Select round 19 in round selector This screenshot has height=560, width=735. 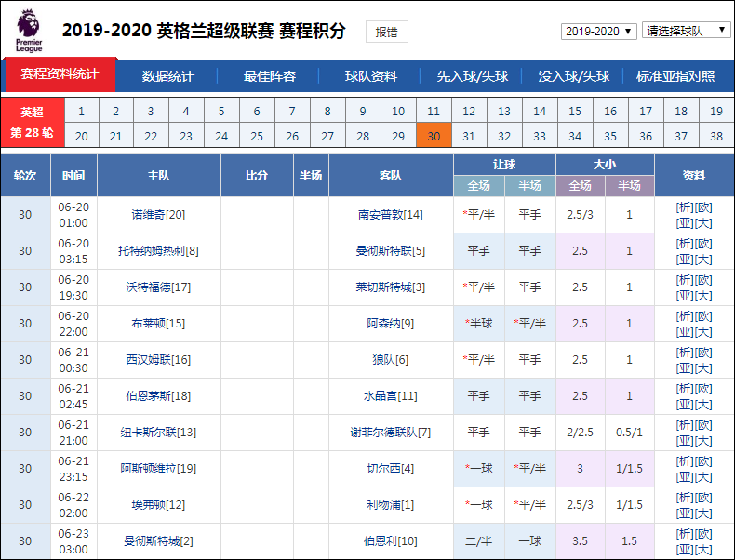pyautogui.click(x=716, y=111)
